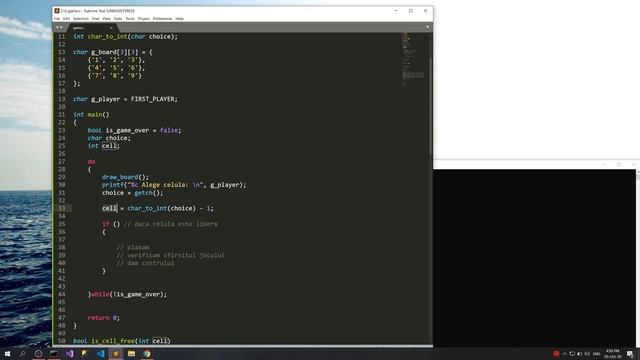Open the Preferences menu
Screen dimensions: 640x360
coord(162,19)
